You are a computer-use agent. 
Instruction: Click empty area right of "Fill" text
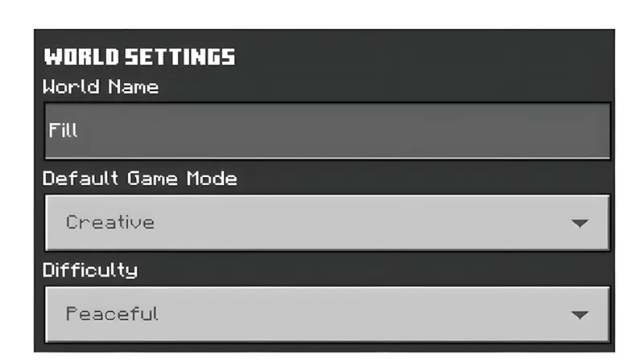[362, 130]
